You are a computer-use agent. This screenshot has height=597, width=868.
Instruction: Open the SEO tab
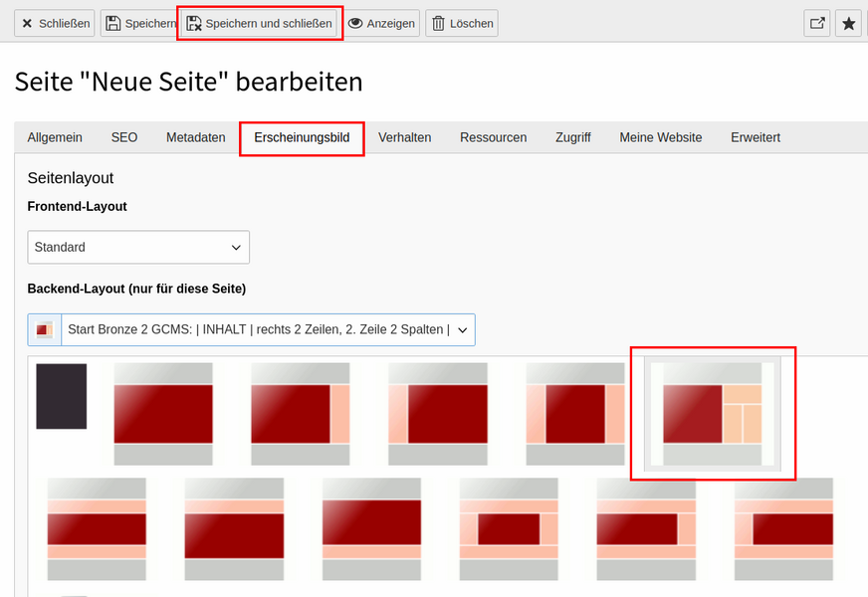pyautogui.click(x=124, y=137)
